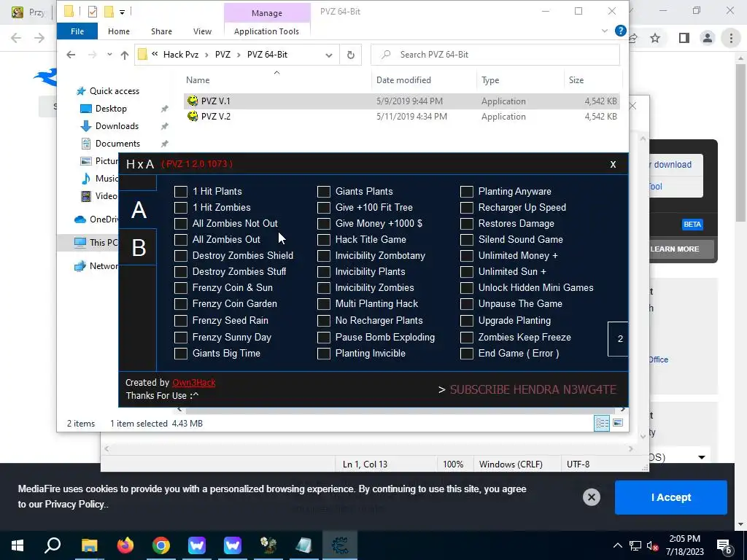The width and height of the screenshot is (747, 560).
Task: Click the muted volume tray icon
Action: pyautogui.click(x=652, y=545)
